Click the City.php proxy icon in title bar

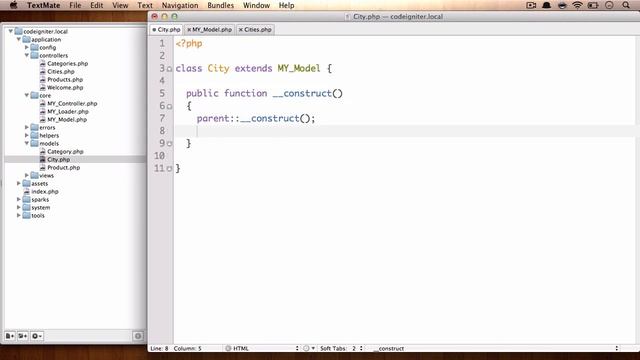[347, 17]
